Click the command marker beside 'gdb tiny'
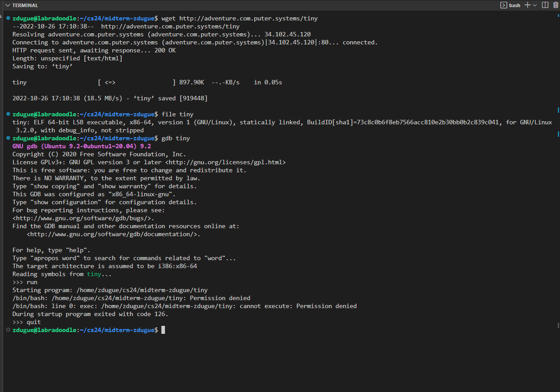This screenshot has width=560, height=392. [8, 138]
